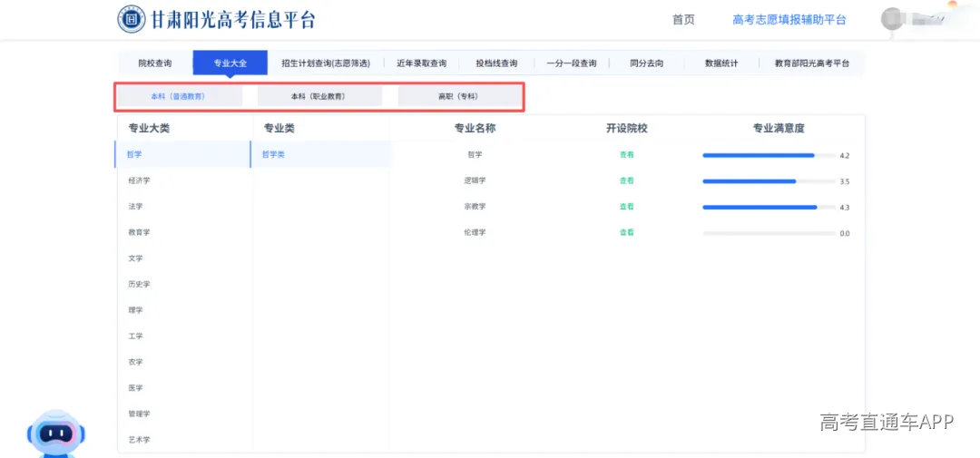Select 一分一段查询 tab
This screenshot has width=980, height=458.
[572, 63]
